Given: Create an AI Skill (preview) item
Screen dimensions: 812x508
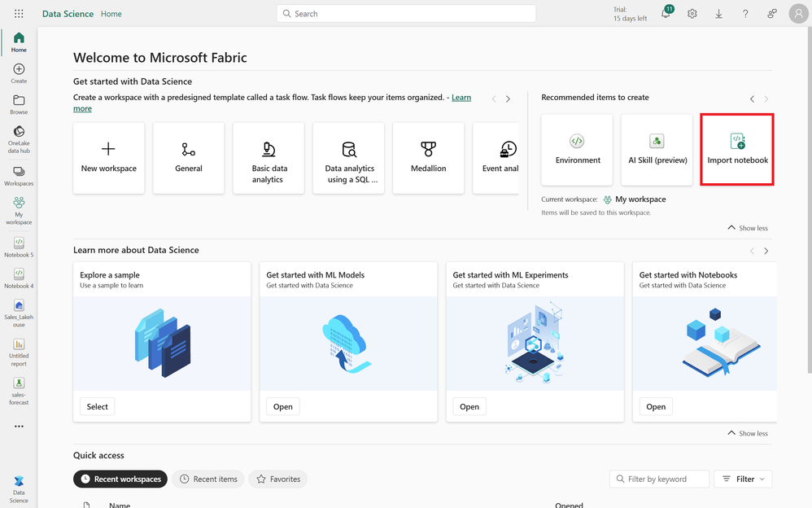Looking at the screenshot, I should (657, 150).
